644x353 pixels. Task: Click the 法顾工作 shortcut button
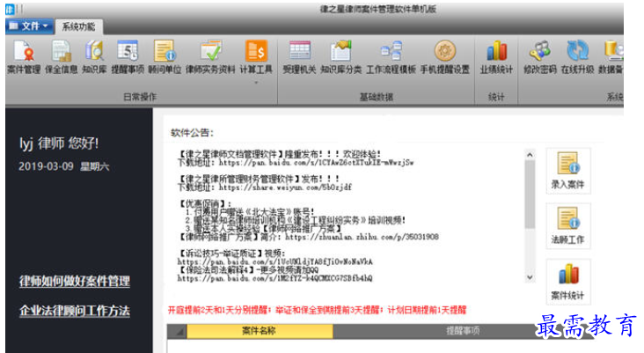[568, 225]
